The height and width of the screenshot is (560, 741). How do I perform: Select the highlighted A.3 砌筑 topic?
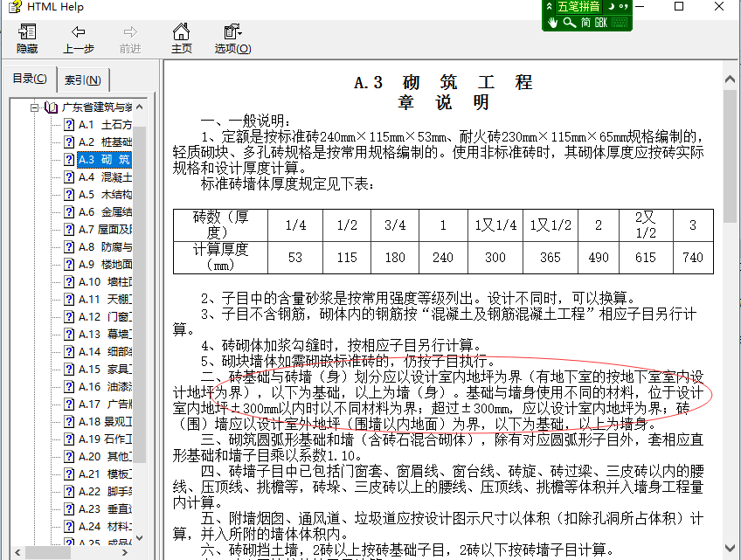(x=105, y=160)
